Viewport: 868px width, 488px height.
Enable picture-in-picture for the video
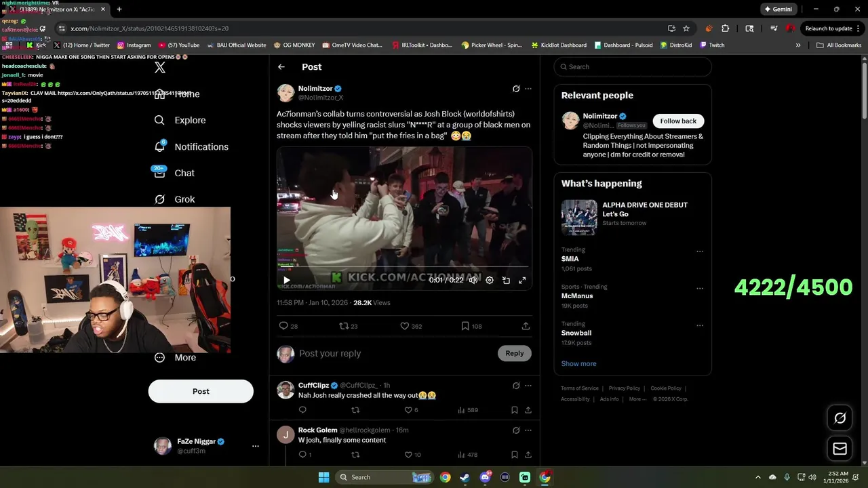coord(506,280)
